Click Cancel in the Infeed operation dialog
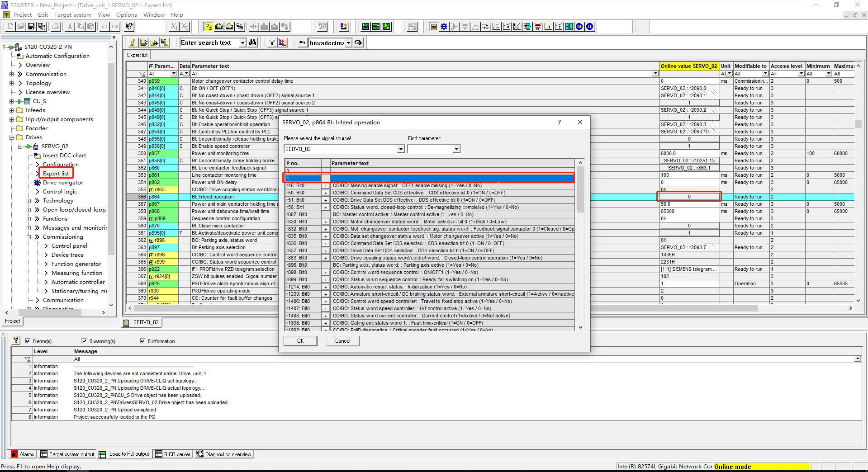 click(x=342, y=341)
